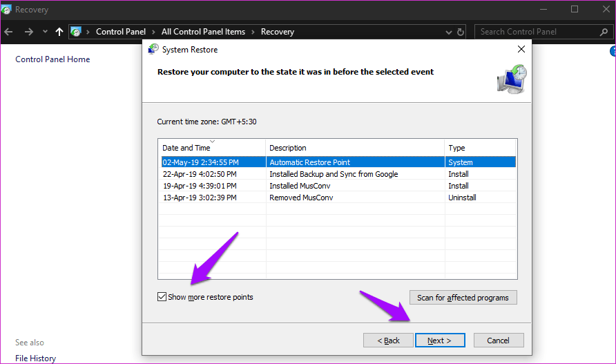Click the Recovery window title icon
Image resolution: width=616 pixels, height=364 pixels.
[6, 10]
